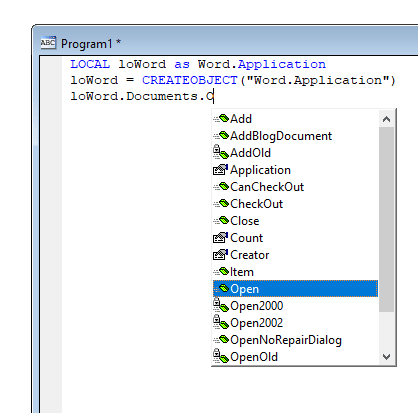Place cursor in loWord.Documents code line
This screenshot has height=413, width=418.
pos(142,96)
